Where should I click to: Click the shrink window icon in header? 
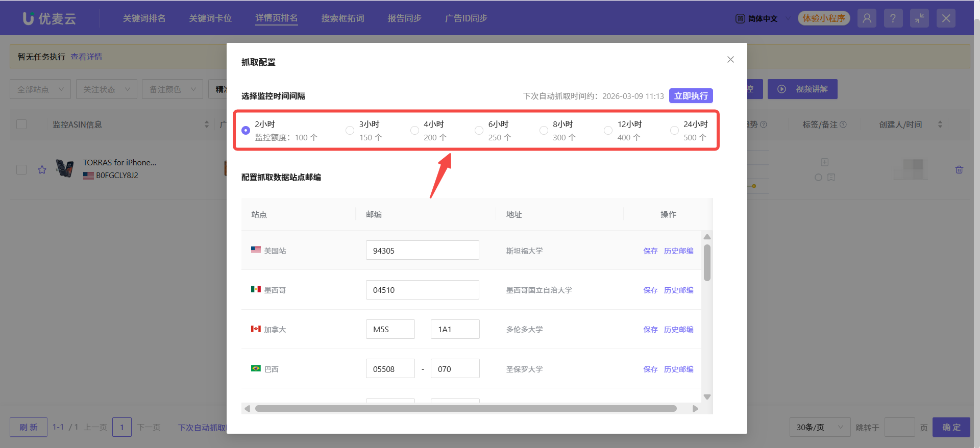pos(919,18)
